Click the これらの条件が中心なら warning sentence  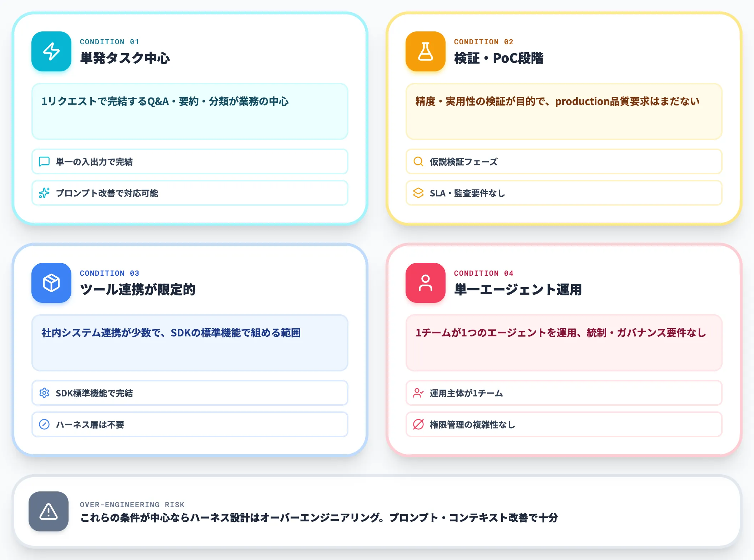coord(319,517)
